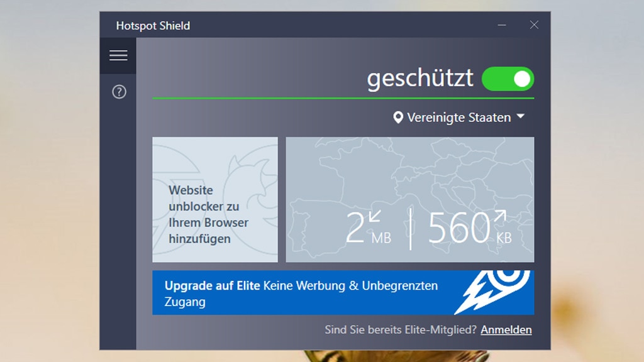
Task: Click the geschützt status label
Action: click(419, 79)
